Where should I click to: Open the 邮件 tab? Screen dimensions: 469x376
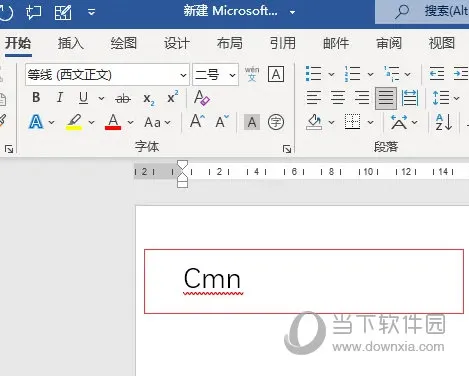pyautogui.click(x=336, y=43)
